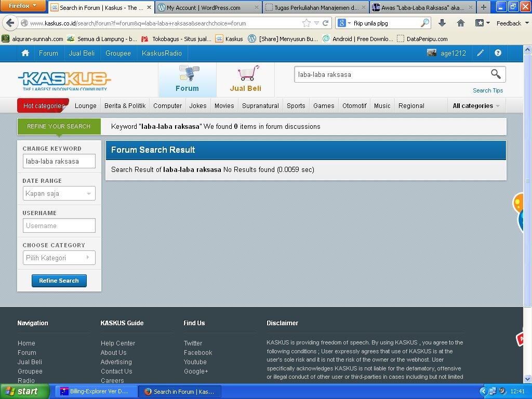
Task: Open the Windows Start button
Action: [24, 391]
